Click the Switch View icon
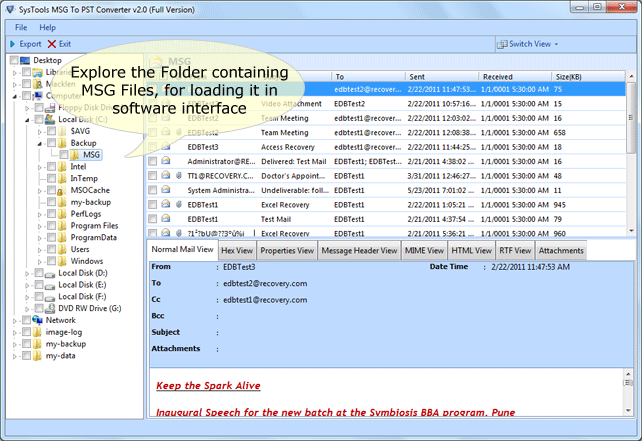The image size is (642, 441). point(502,44)
